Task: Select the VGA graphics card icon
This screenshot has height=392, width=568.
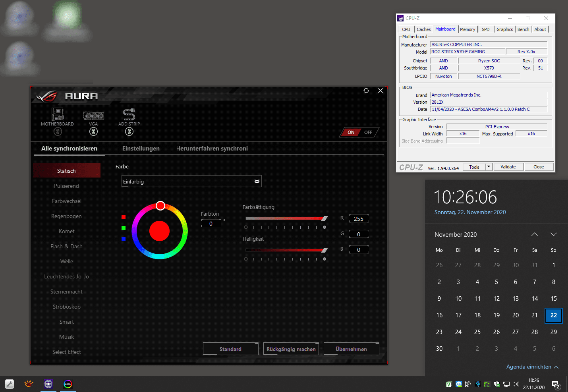Action: 93,116
